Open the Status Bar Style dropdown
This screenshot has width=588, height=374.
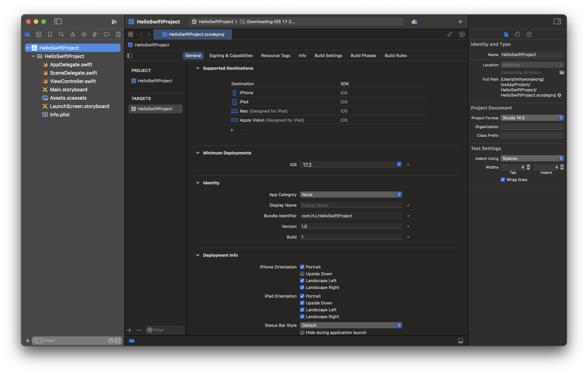(x=351, y=325)
